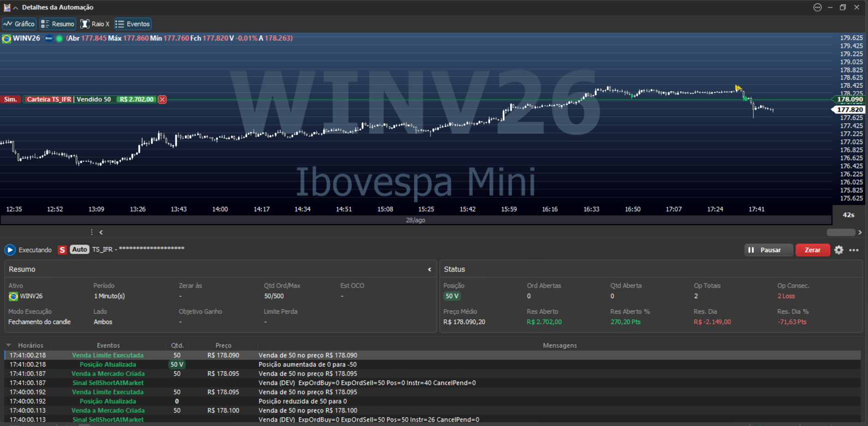Click the 50 V position badge in Status
Image resolution: width=868 pixels, height=426 pixels.
(x=452, y=296)
